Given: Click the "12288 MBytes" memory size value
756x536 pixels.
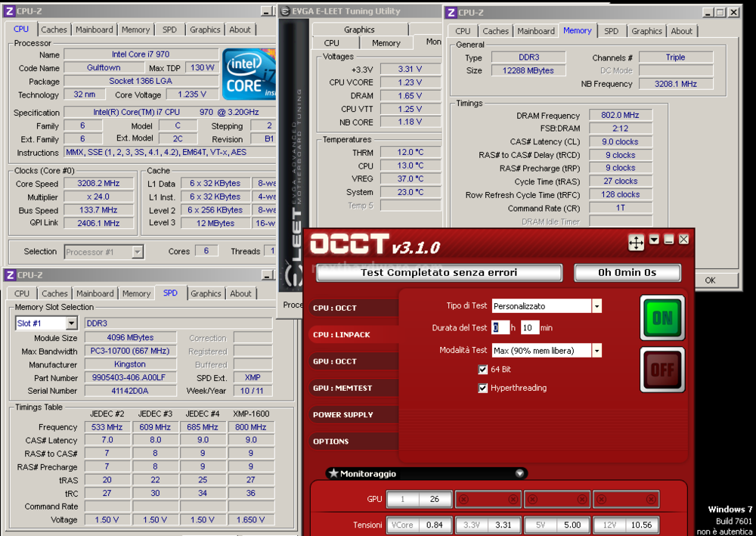Looking at the screenshot, I should [x=528, y=70].
